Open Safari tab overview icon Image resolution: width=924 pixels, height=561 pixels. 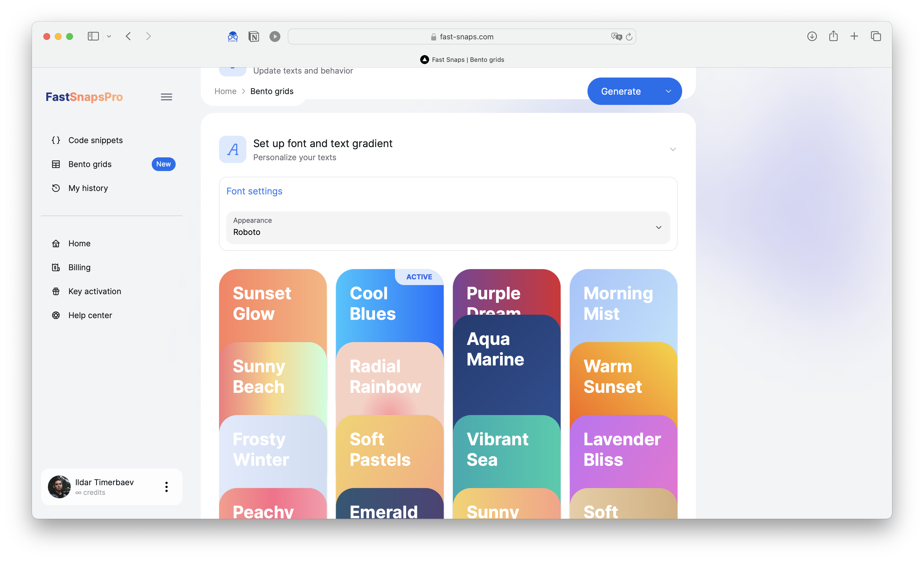tap(876, 36)
